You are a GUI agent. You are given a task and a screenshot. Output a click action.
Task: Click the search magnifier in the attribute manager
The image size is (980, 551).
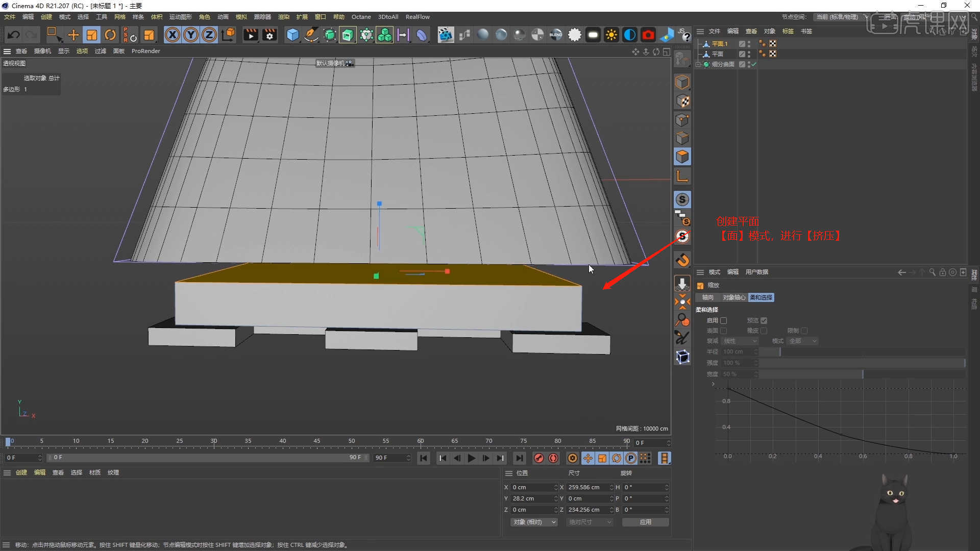[932, 272]
